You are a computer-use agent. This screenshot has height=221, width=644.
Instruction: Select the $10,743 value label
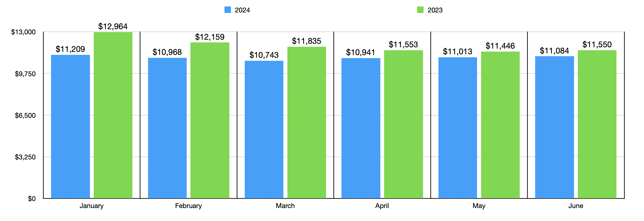264,55
